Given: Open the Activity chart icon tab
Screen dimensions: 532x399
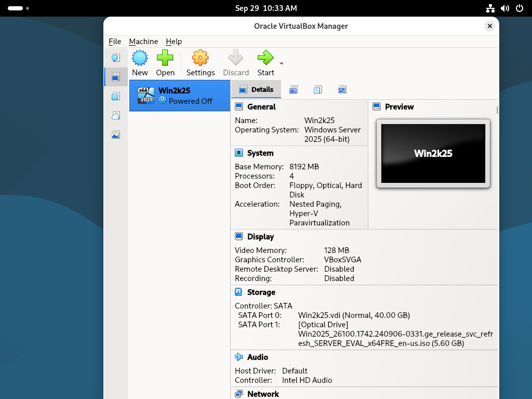Looking at the screenshot, I should (x=342, y=89).
